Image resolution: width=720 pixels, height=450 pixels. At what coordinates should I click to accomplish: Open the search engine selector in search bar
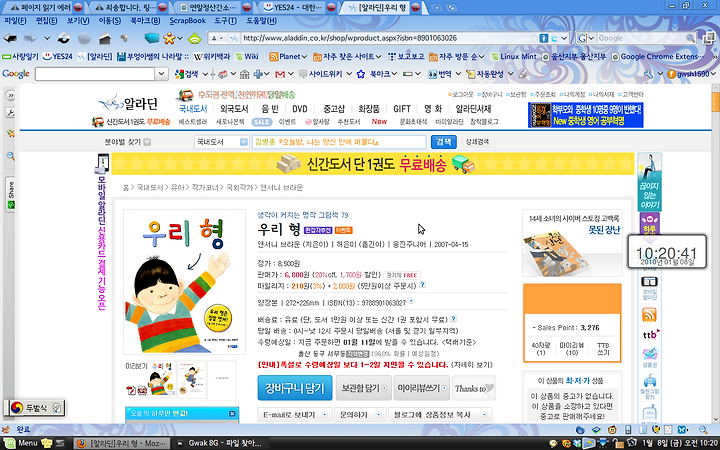pyautogui.click(x=586, y=38)
